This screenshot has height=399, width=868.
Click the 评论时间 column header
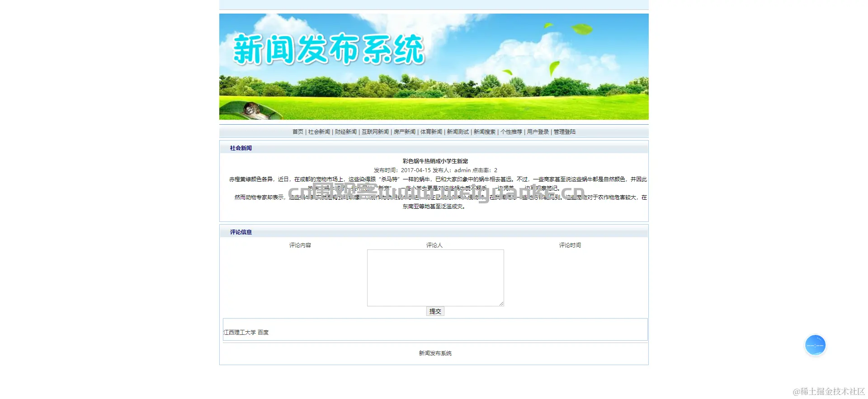coord(570,245)
